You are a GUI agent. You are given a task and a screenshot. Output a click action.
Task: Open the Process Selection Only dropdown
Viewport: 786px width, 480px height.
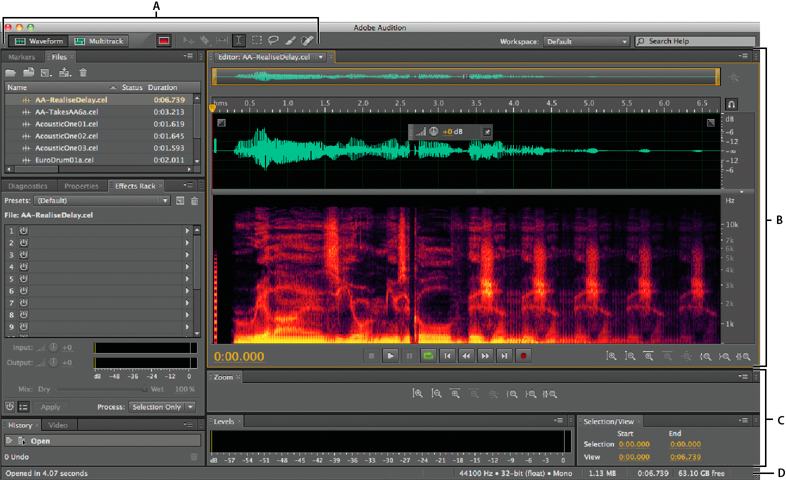tap(161, 407)
